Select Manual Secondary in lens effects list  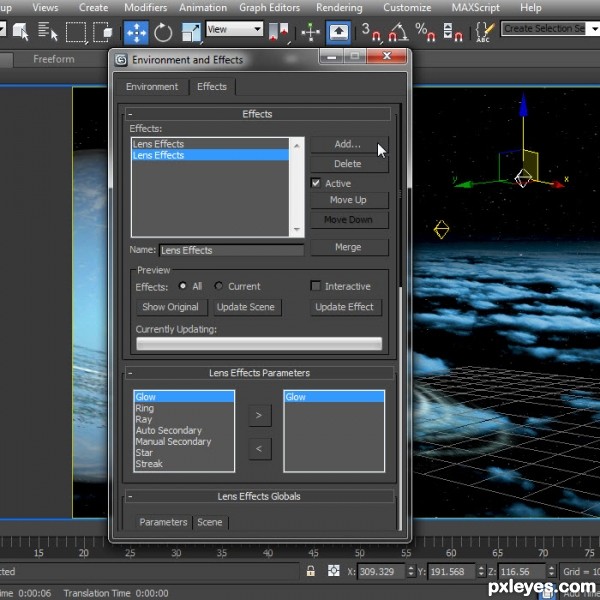(x=184, y=442)
